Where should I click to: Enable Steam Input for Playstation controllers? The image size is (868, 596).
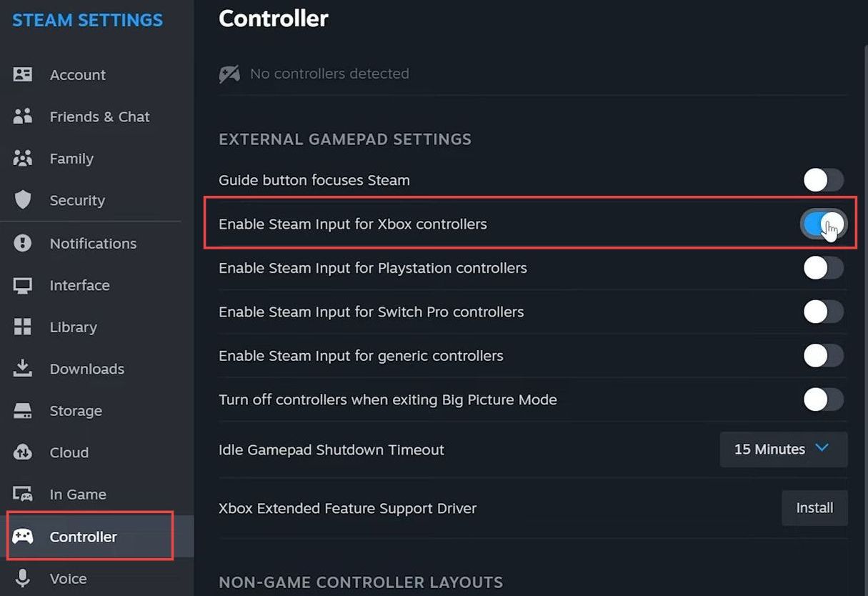[823, 268]
